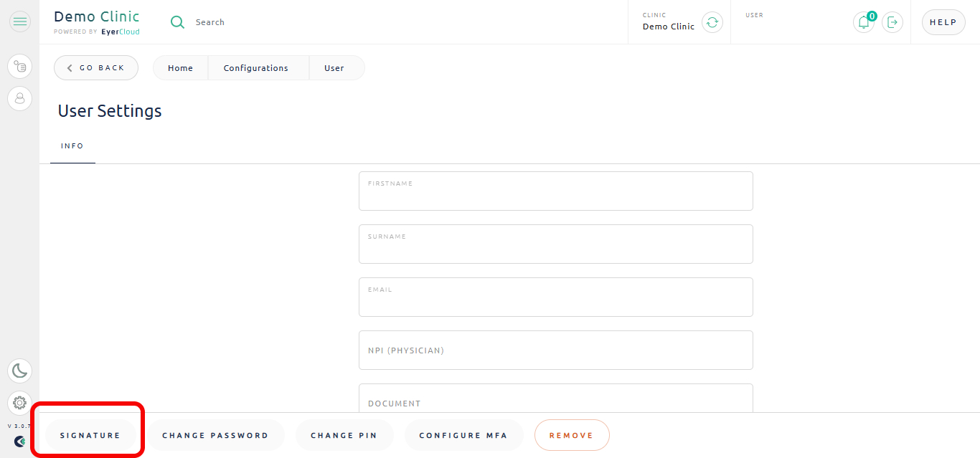Click the Change Password button
This screenshot has width=980, height=458.
(215, 435)
